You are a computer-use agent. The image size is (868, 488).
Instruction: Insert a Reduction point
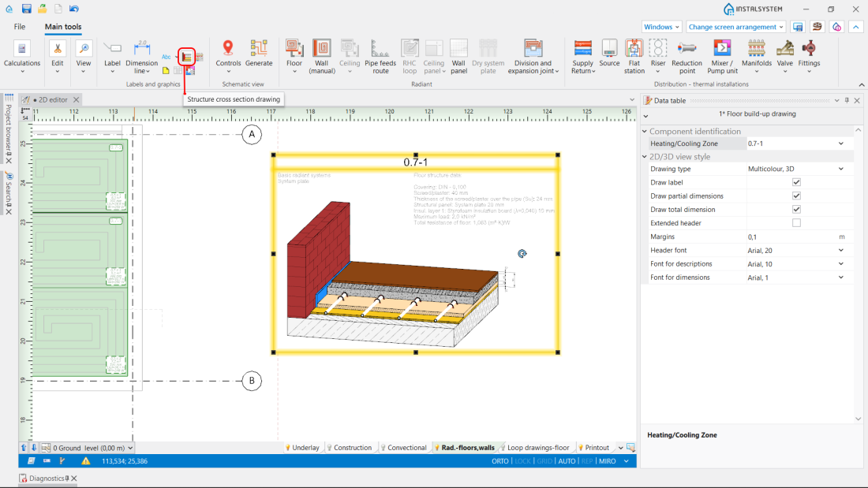pos(687,57)
